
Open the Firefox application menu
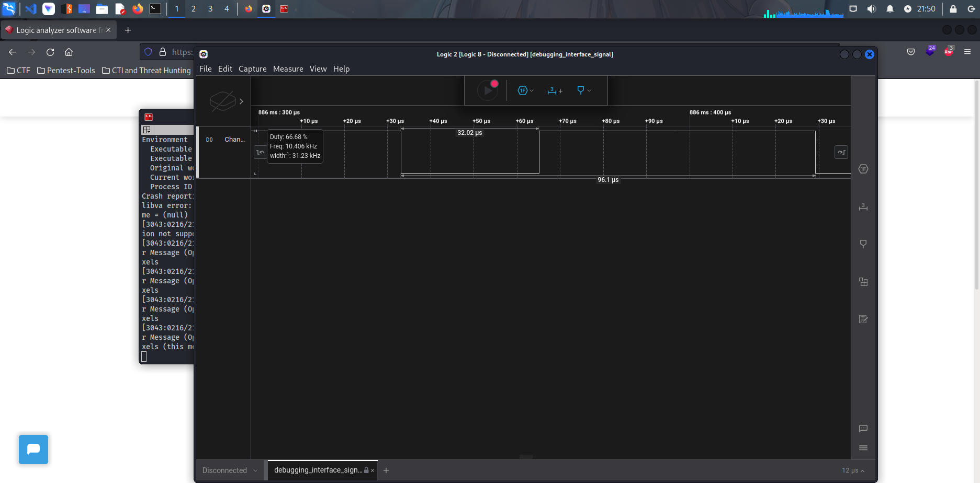coord(967,52)
